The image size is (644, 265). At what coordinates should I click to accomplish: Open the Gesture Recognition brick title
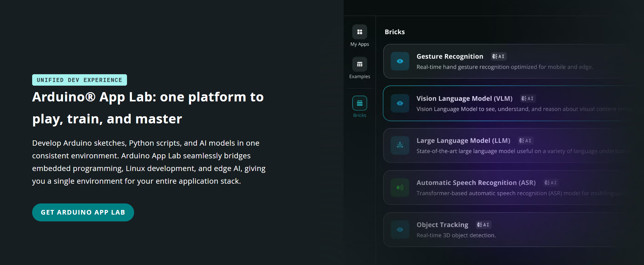(450, 56)
